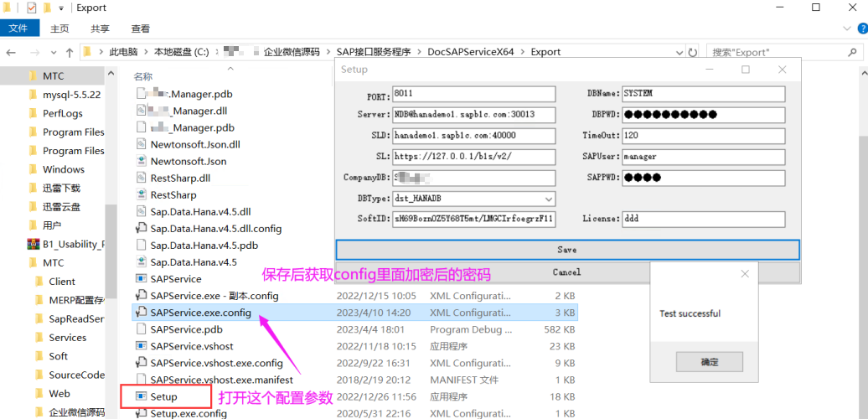This screenshot has height=419, width=868.
Task: Edit the SL URL field
Action: (x=474, y=157)
